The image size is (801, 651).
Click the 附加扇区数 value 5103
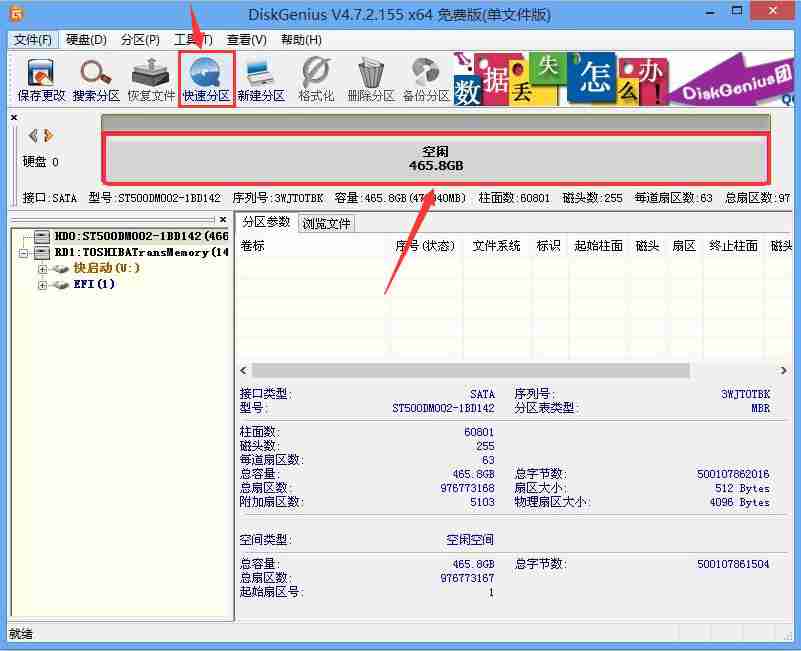click(482, 502)
